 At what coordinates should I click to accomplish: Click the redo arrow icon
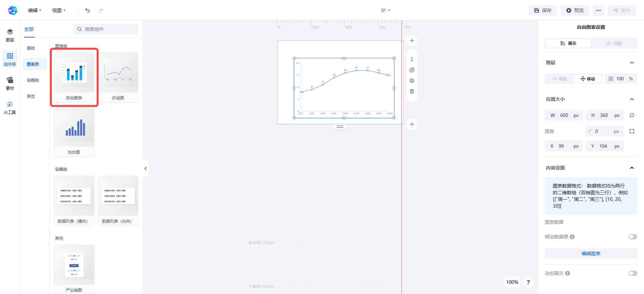pyautogui.click(x=101, y=10)
